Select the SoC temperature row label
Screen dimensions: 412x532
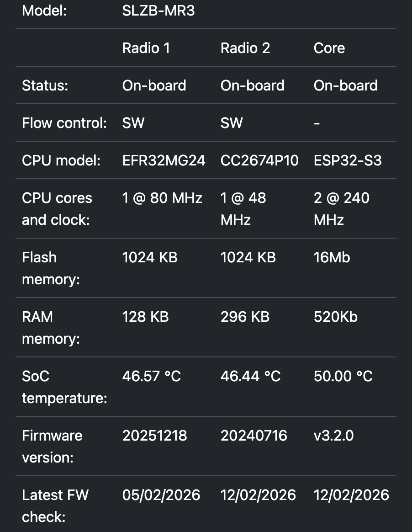coord(64,387)
